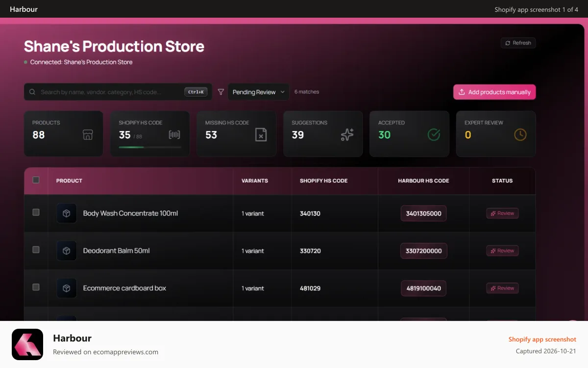Open the Accepted 30 stat card

409,134
